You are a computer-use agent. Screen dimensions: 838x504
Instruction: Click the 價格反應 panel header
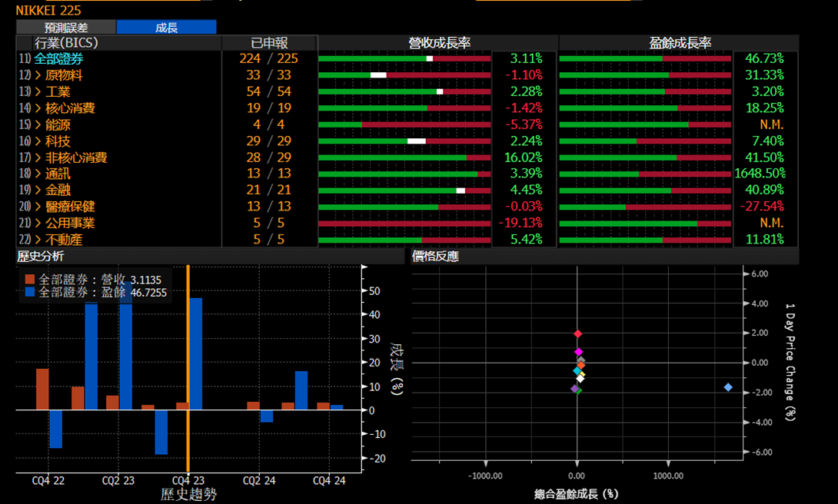coord(435,257)
